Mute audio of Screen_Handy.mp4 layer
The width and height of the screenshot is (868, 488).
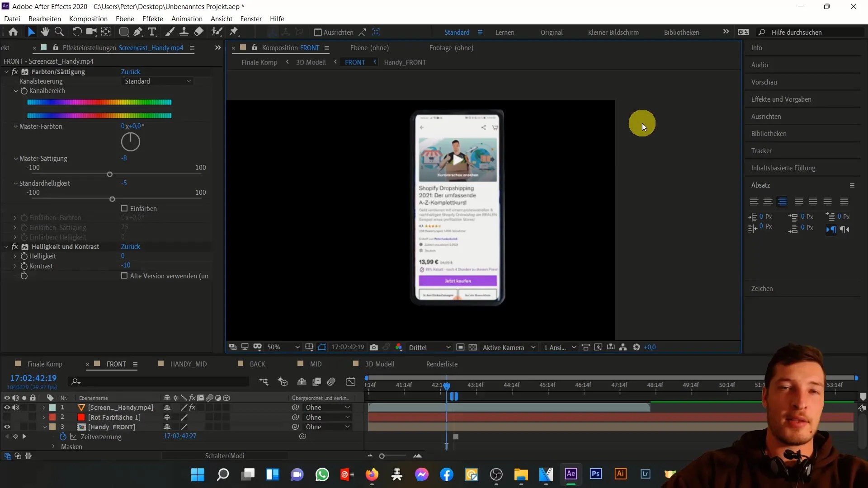pyautogui.click(x=15, y=408)
